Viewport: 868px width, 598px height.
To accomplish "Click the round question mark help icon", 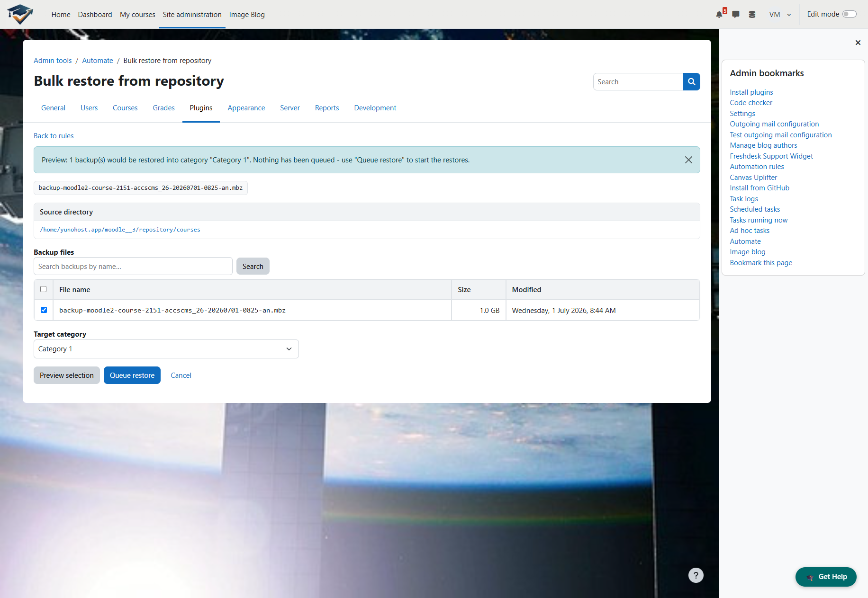I will [696, 575].
